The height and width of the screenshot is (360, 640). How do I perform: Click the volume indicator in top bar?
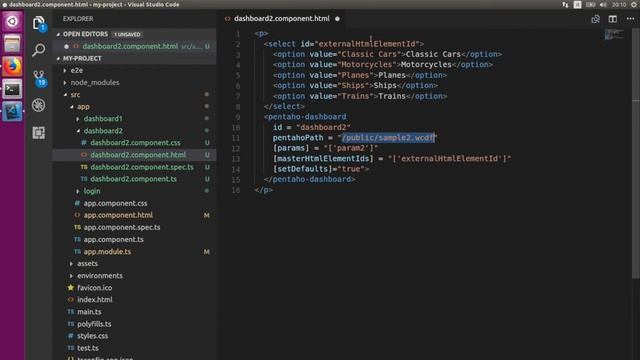pos(603,4)
